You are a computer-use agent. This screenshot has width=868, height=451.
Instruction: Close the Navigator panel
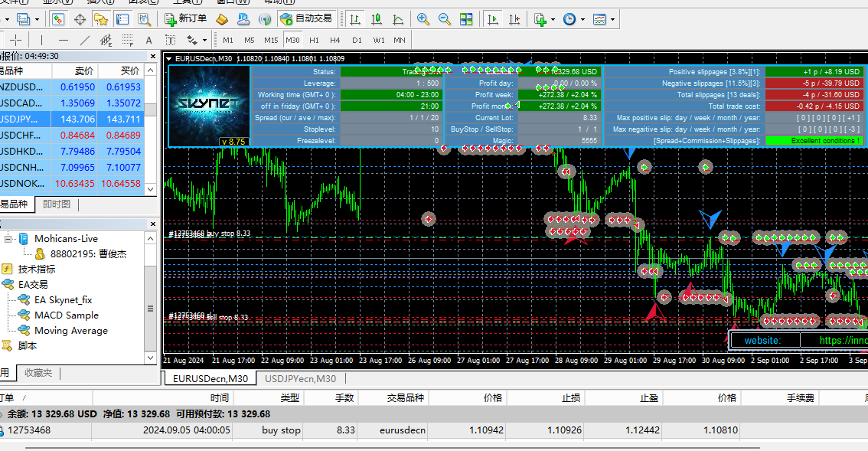[153, 224]
